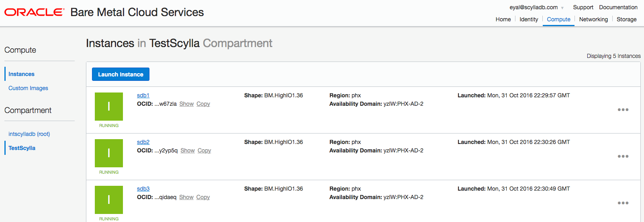Open the Storage tab
The image size is (644, 222).
[626, 19]
